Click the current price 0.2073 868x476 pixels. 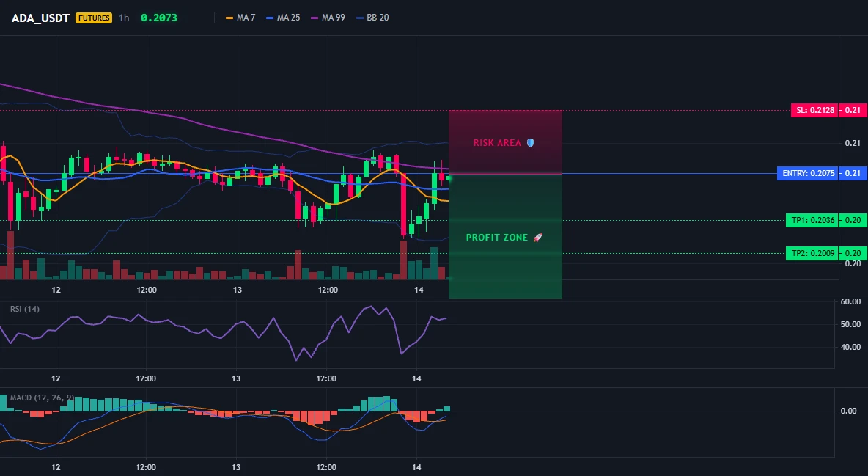point(159,18)
